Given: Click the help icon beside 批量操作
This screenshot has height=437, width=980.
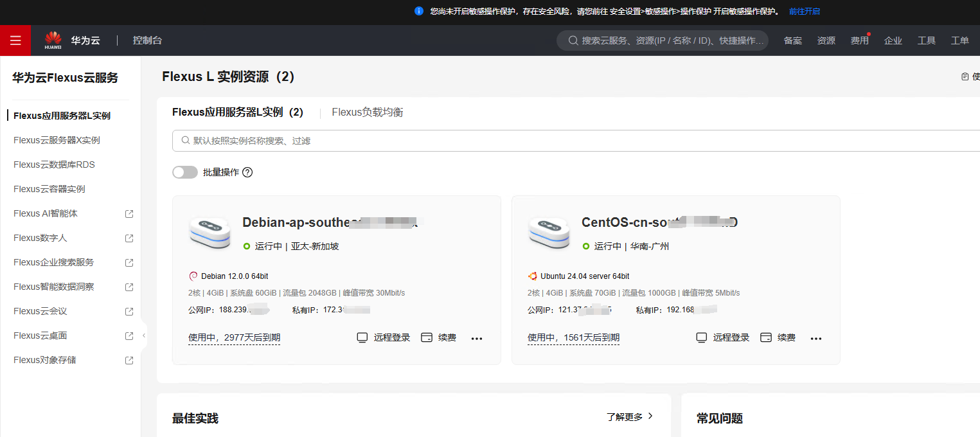Looking at the screenshot, I should point(247,172).
